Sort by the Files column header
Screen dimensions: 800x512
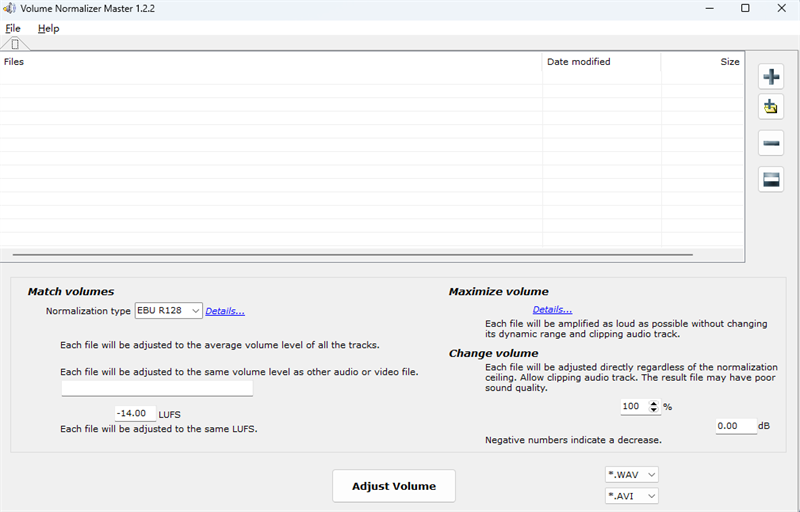tap(270, 62)
